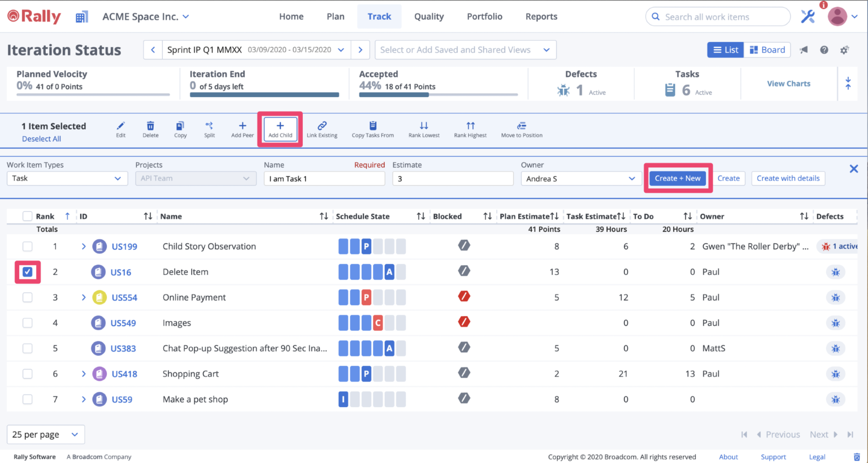Select the Edit icon in the toolbar
Image resolution: width=868 pixels, height=463 pixels.
120,129
